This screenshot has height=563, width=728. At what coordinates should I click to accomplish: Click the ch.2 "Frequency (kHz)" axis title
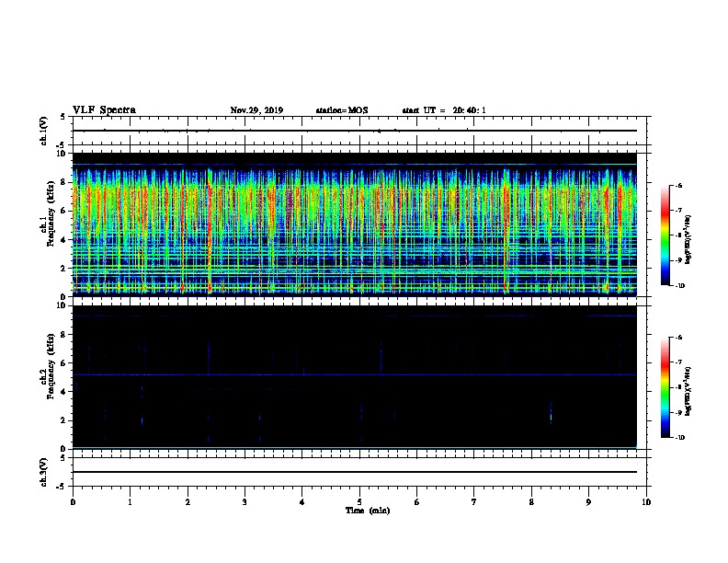pos(51,366)
